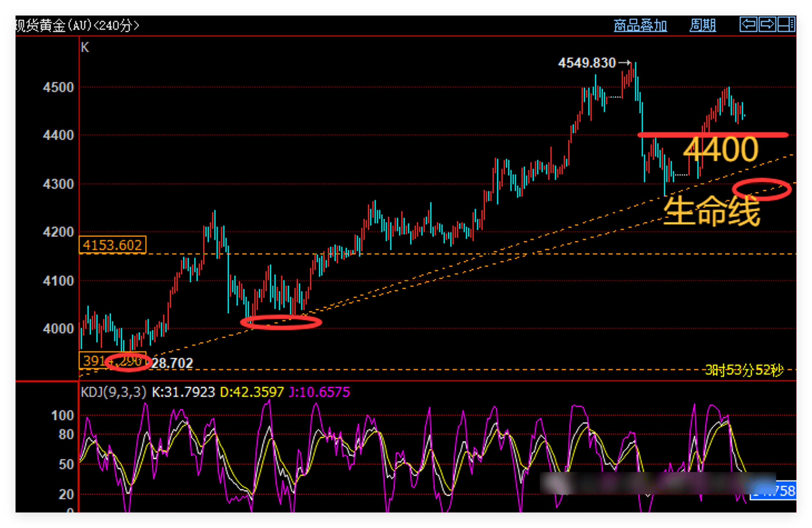Select the K chart-type label
Screen dimensions: 812x528
coord(85,48)
